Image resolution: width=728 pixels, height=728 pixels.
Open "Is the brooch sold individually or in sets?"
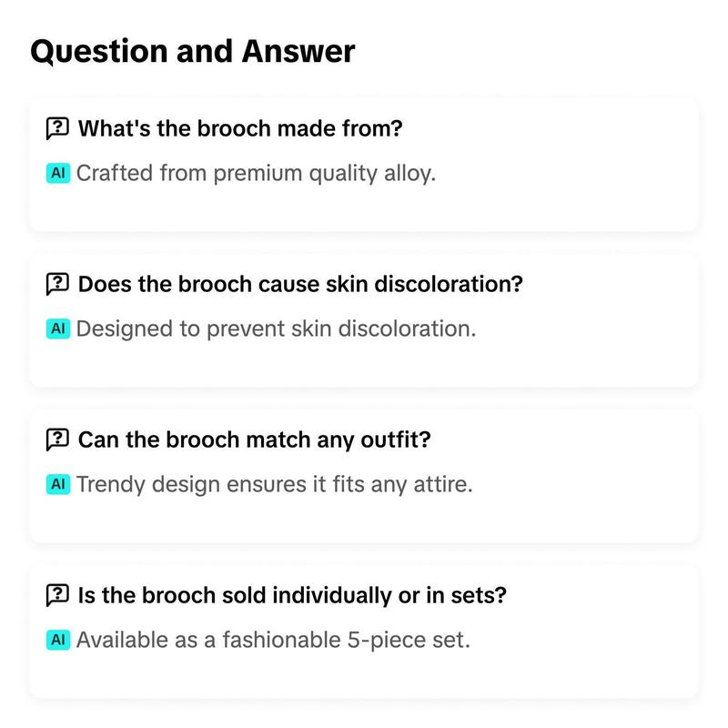click(x=292, y=595)
